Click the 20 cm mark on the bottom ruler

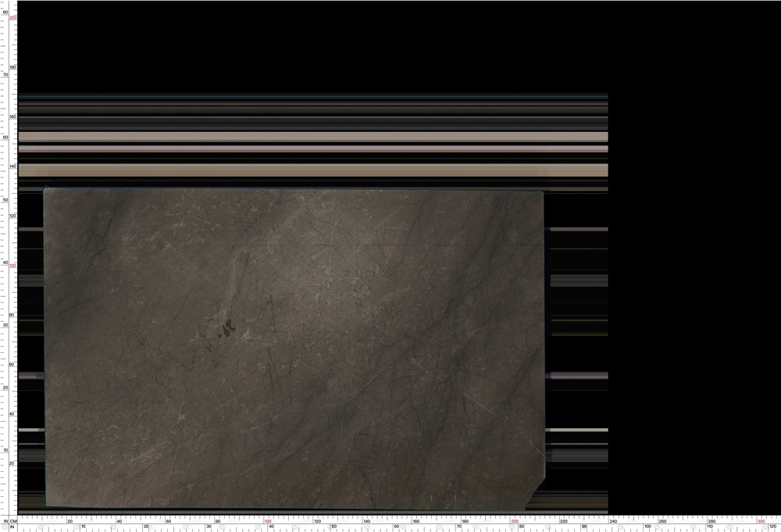pyautogui.click(x=70, y=522)
